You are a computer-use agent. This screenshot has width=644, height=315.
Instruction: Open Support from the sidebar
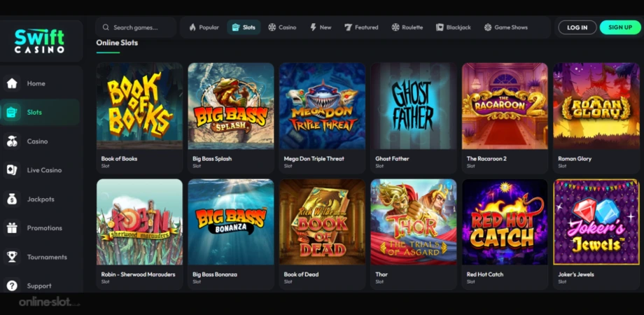[40, 286]
